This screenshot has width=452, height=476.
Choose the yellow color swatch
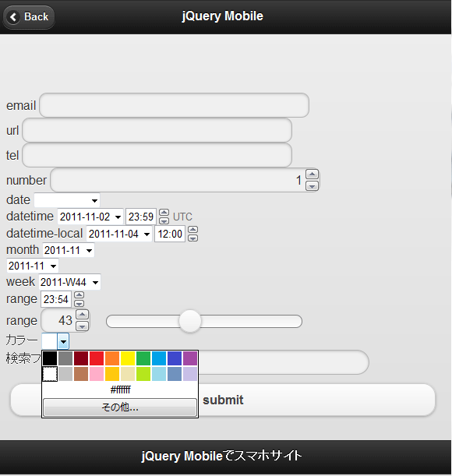(x=128, y=358)
